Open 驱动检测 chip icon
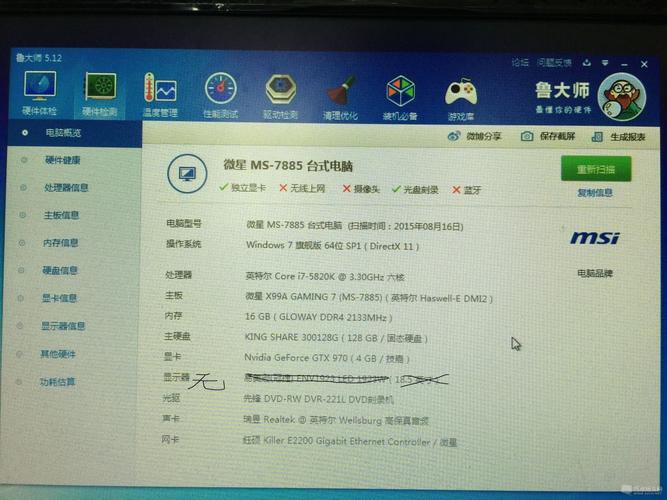This screenshot has width=667, height=500. 281,89
